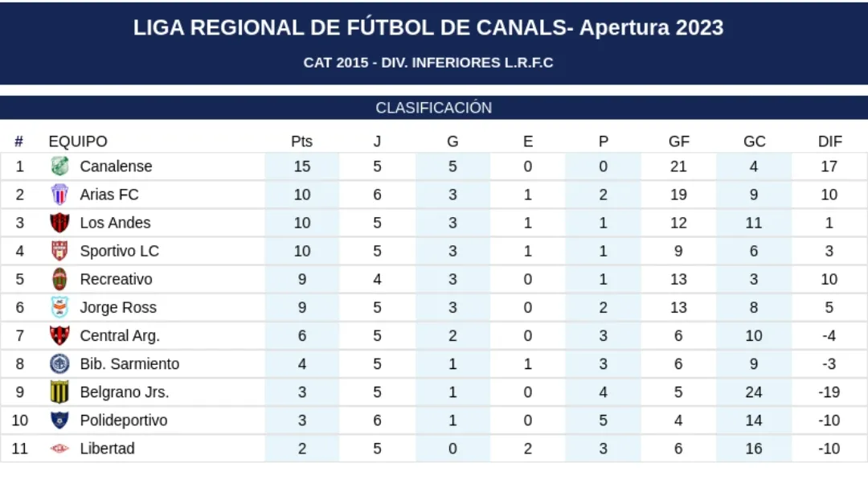Click the EQUIPO column header
The width and height of the screenshot is (868, 480).
point(78,142)
